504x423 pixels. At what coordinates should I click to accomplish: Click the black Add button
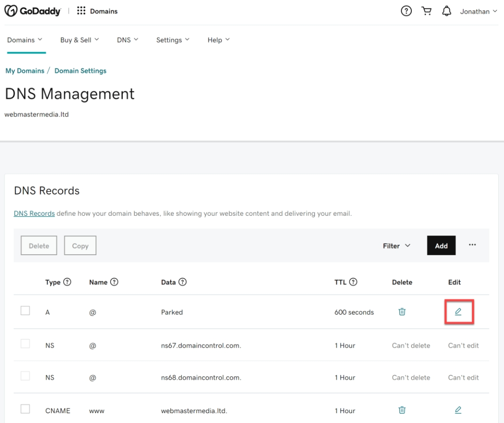tap(441, 246)
